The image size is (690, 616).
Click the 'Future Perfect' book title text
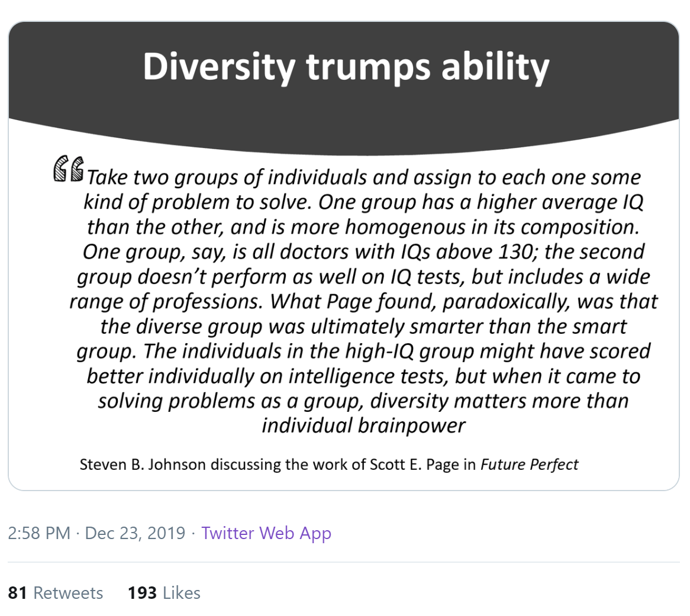coord(530,465)
